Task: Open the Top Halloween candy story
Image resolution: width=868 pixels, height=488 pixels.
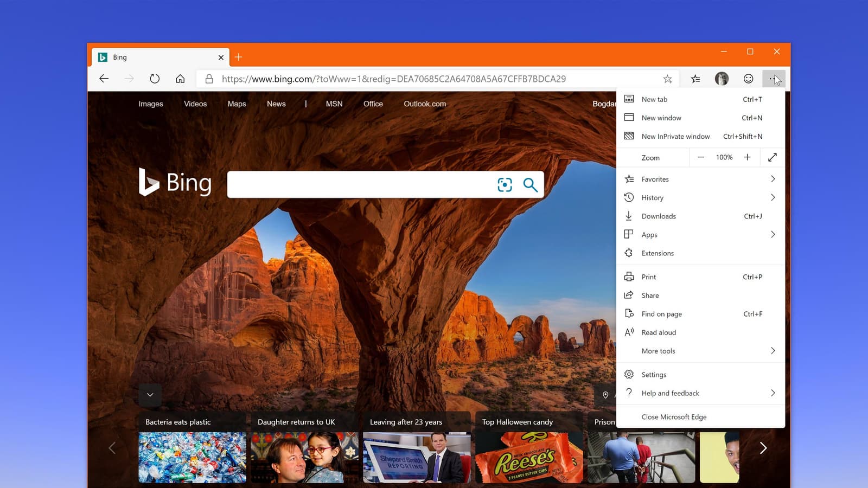Action: [x=529, y=447]
